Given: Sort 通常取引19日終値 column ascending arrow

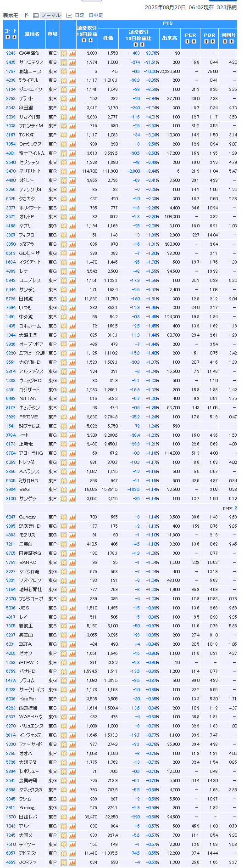Looking at the screenshot, I should 83,40.
